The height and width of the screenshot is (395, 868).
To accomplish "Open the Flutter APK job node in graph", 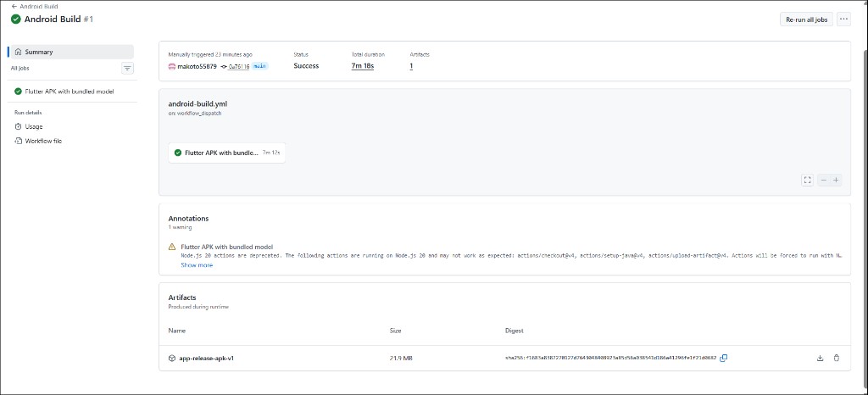I will [x=227, y=153].
